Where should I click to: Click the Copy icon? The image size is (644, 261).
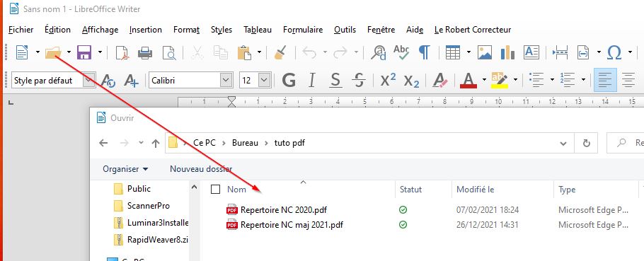[221, 52]
